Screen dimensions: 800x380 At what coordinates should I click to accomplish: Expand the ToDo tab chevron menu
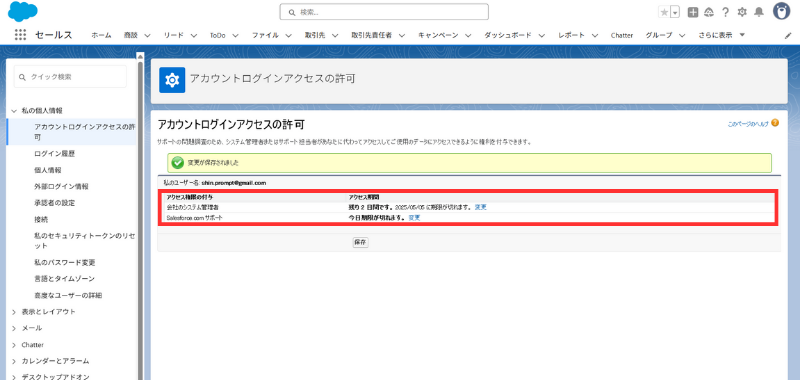235,36
